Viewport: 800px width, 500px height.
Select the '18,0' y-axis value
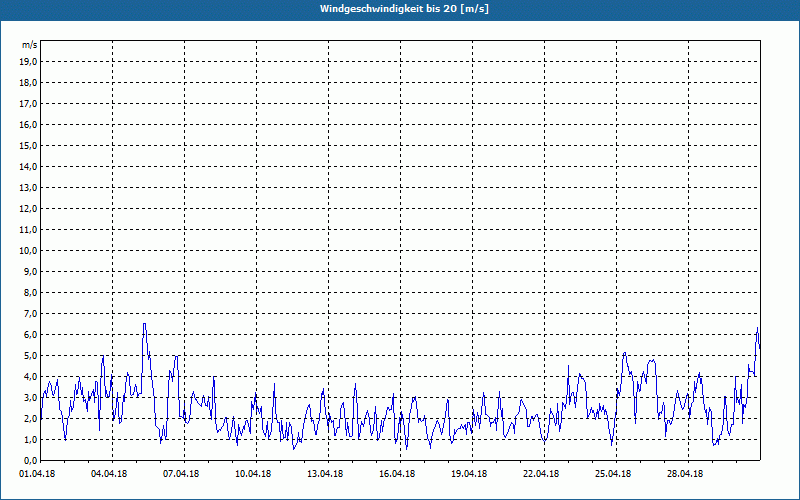pyautogui.click(x=29, y=83)
